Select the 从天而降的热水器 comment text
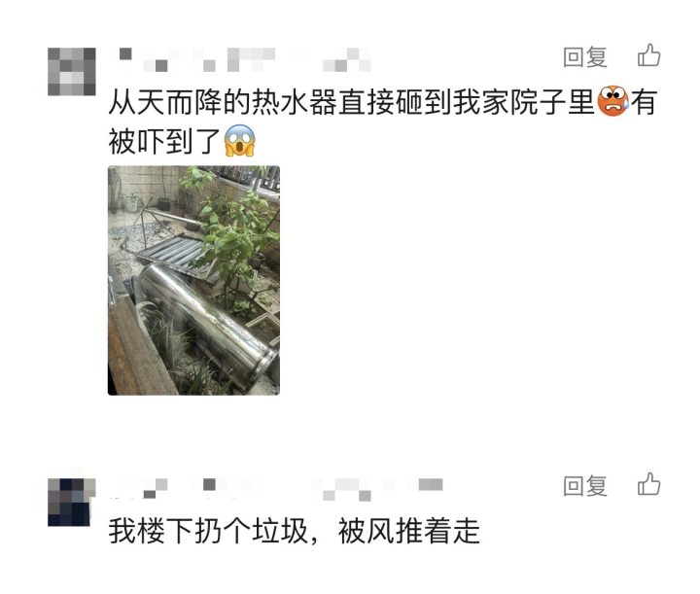Image resolution: width=700 pixels, height=594 pixels. [383, 122]
